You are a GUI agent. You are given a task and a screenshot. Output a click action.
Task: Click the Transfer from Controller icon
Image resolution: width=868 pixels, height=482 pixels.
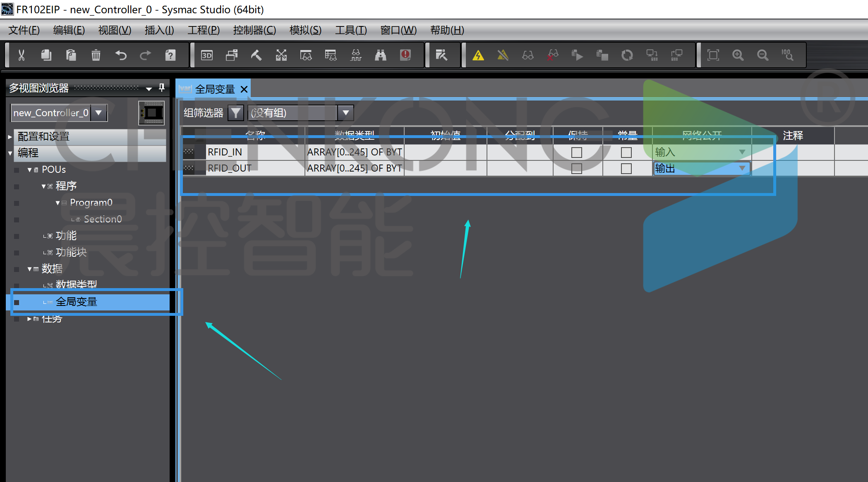[x=677, y=55]
